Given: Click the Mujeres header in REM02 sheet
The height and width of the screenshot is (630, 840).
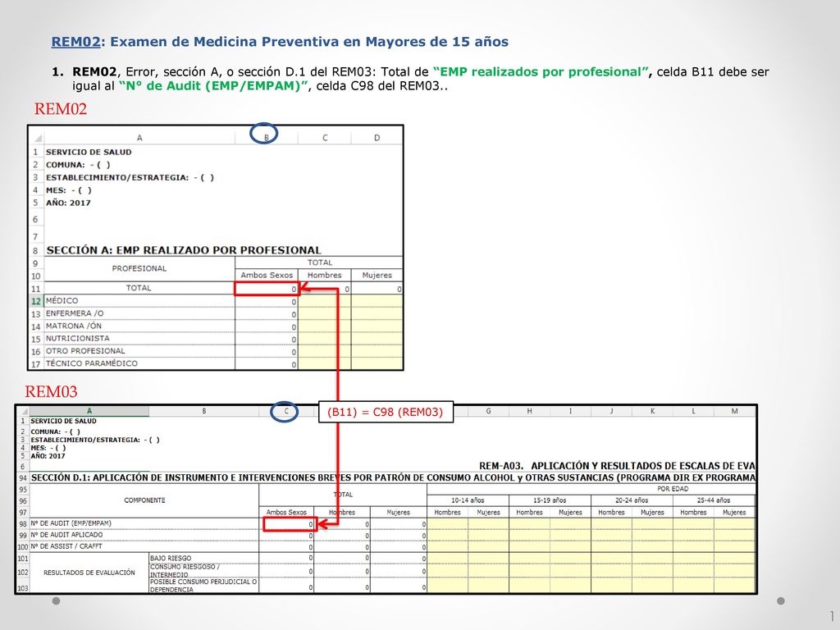Looking at the screenshot, I should [x=377, y=275].
